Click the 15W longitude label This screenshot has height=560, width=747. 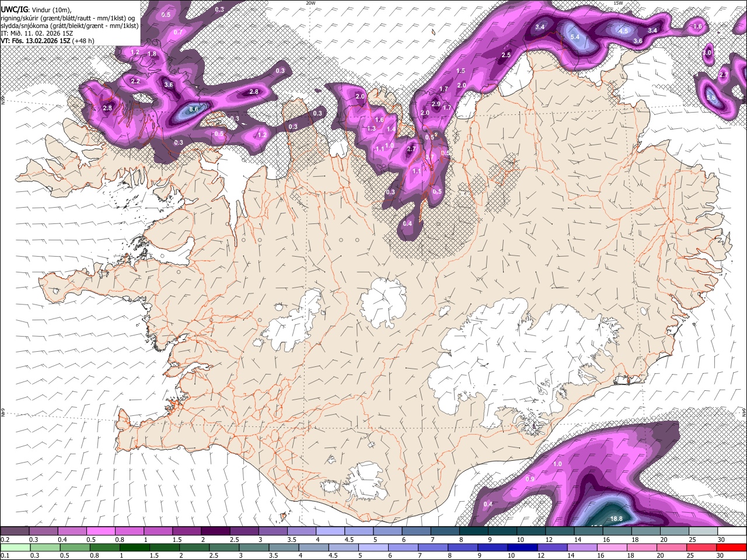coord(617,3)
